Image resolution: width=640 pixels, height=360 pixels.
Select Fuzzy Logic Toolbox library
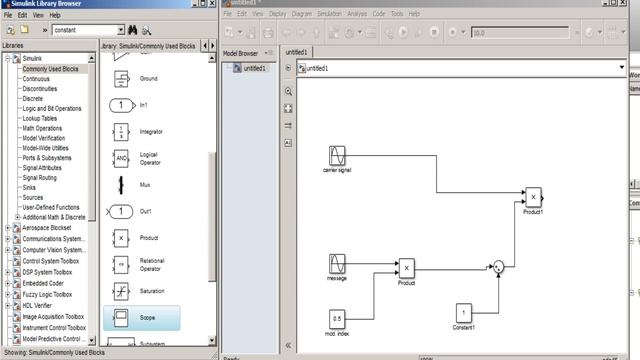pyautogui.click(x=47, y=294)
